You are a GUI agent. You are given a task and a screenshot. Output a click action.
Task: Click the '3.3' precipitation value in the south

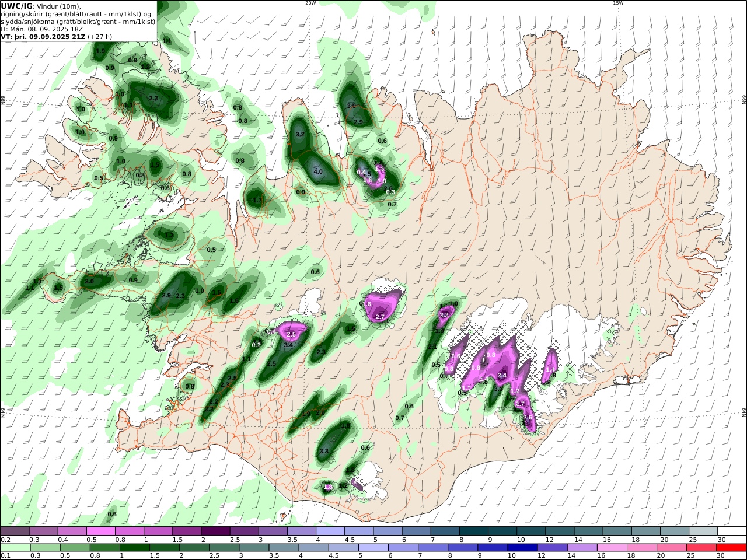coord(324,451)
